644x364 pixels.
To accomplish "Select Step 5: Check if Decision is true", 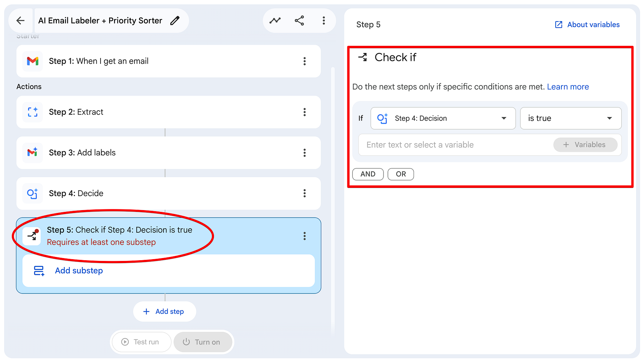I will point(169,236).
